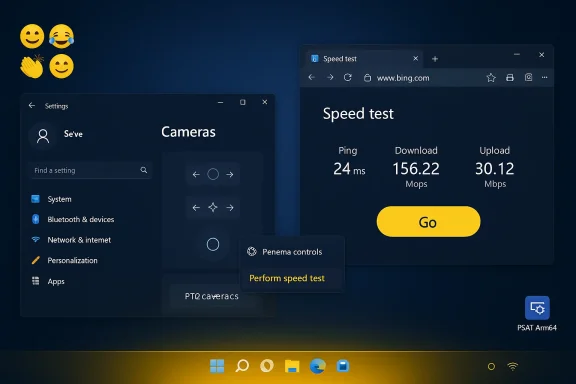The image size is (576, 384).
Task: Open the PSAT Arm64 desktop shortcut
Action: (537, 313)
